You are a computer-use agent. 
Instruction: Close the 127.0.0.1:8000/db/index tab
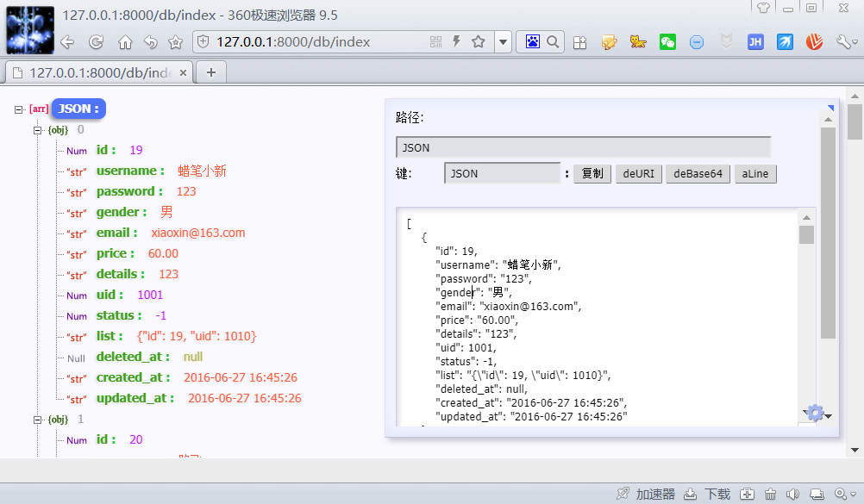[183, 72]
